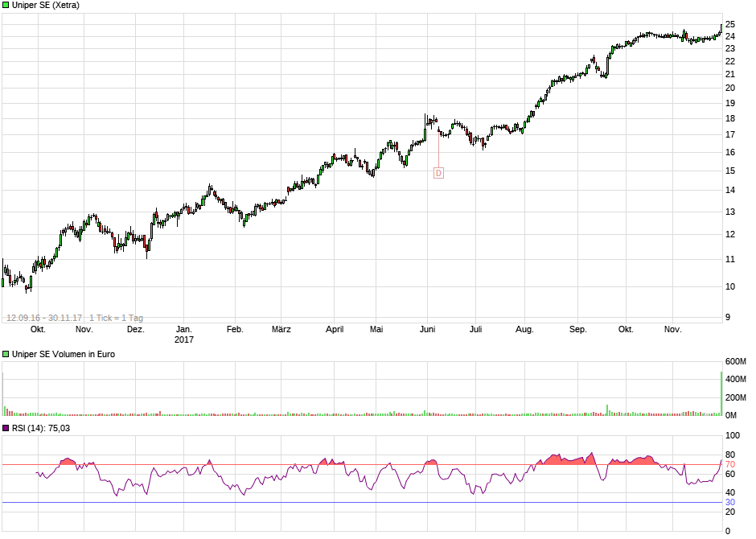Click the price axis value 9
Screen dimensions: 756x539
728,318
